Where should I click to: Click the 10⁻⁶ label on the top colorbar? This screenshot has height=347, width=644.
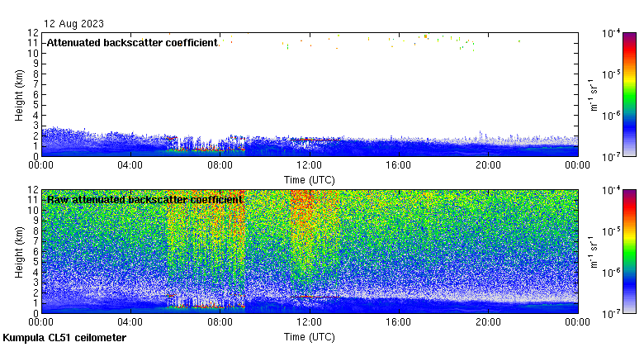coord(611,116)
